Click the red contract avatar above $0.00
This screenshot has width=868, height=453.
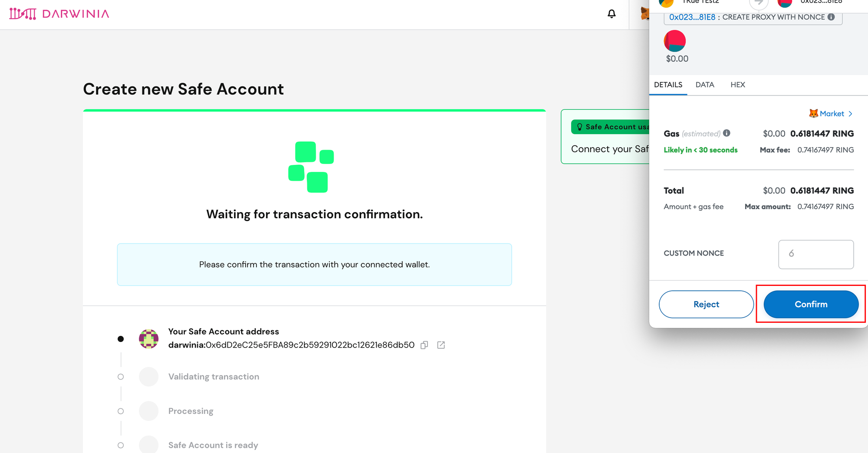[674, 41]
